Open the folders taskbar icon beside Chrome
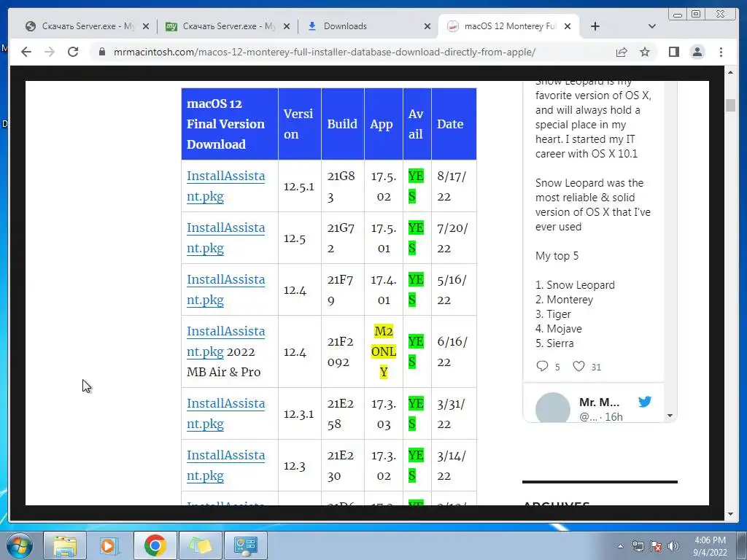The width and height of the screenshot is (747, 560). point(200,545)
